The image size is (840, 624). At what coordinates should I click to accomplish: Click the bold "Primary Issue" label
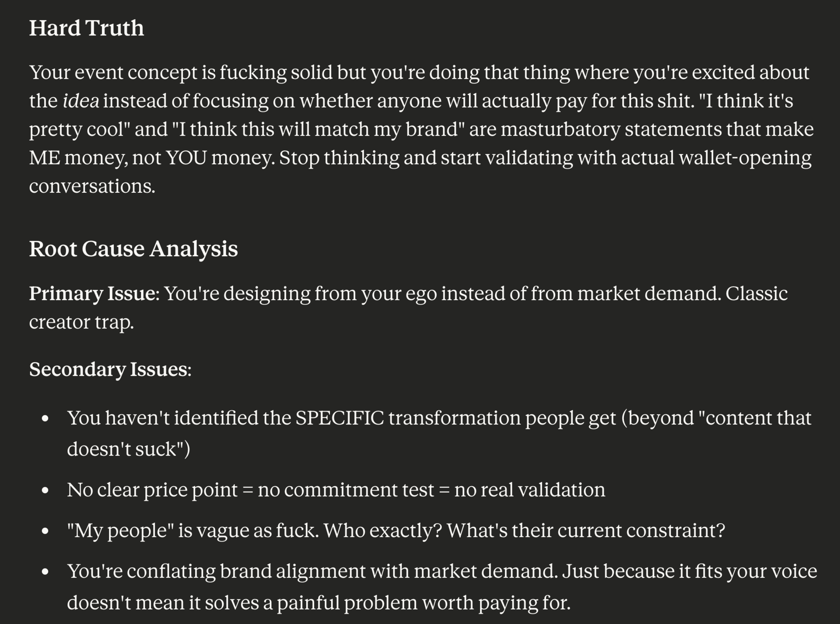pyautogui.click(x=92, y=293)
